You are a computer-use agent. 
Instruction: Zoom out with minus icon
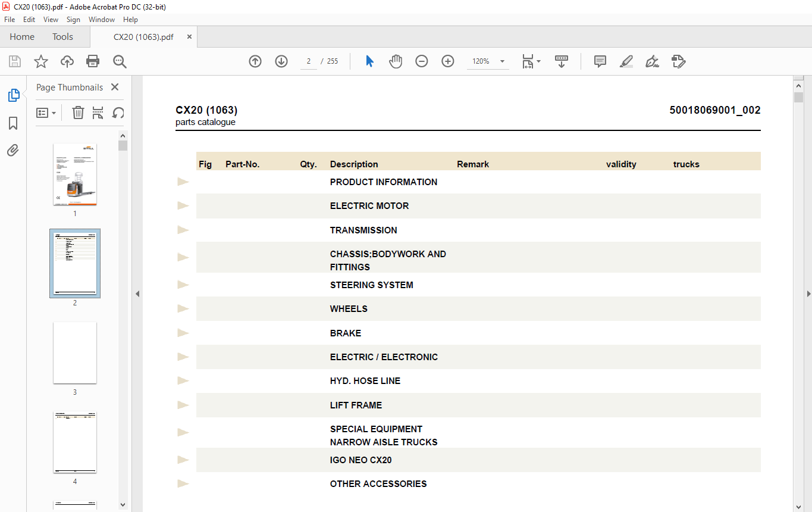tap(422, 61)
